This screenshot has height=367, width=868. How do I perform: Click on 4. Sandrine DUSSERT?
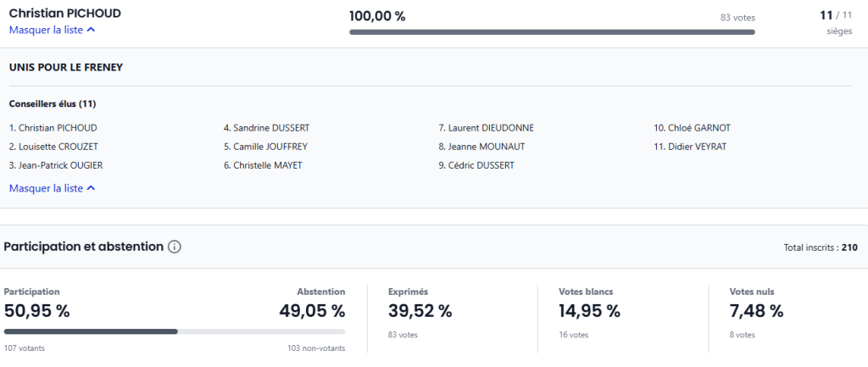(266, 128)
